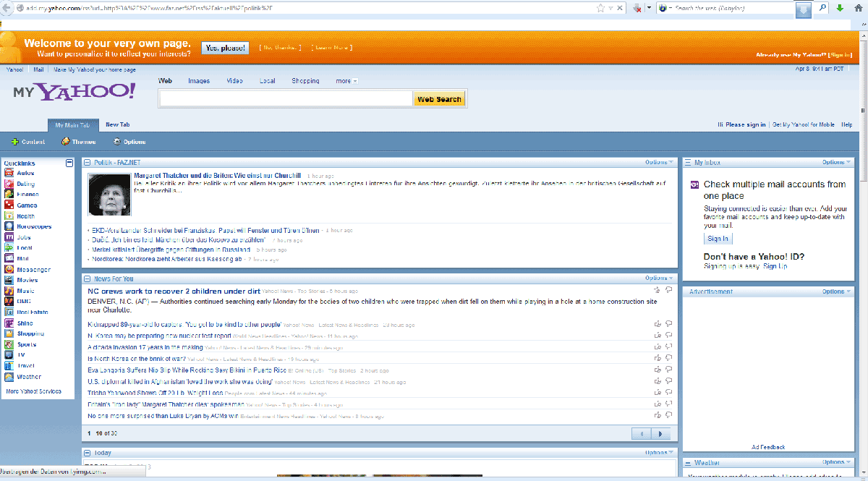This screenshot has height=481, width=868.
Task: Thumbs-down the Eva Longoria story
Action: (x=669, y=370)
